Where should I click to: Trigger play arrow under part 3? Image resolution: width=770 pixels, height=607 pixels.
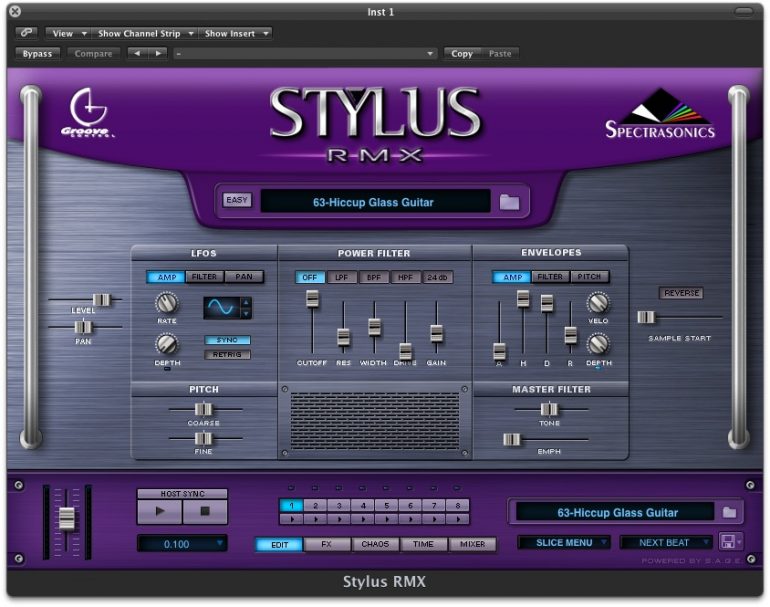[x=339, y=519]
